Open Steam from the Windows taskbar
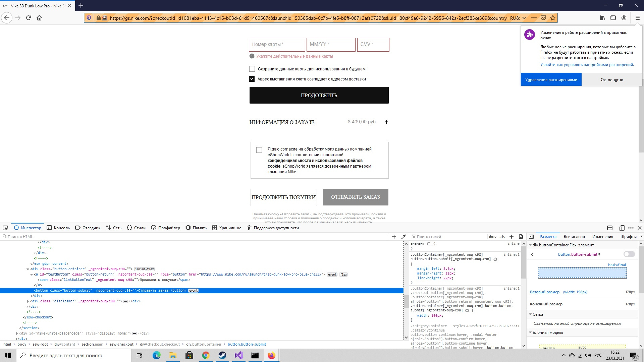This screenshot has height=362, width=644. tap(222, 355)
